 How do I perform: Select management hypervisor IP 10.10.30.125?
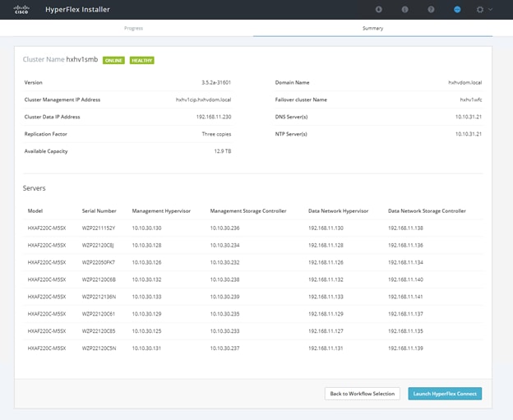click(x=146, y=331)
